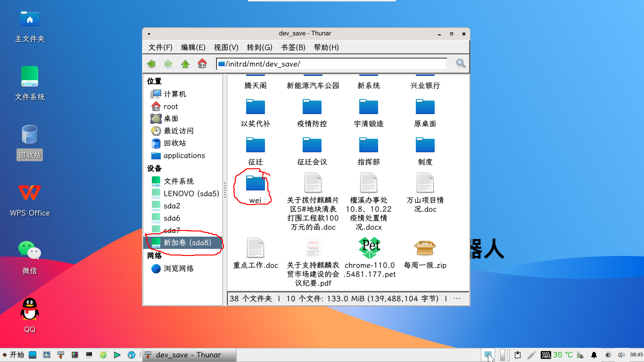Click the 开始 start menu button

(13, 355)
